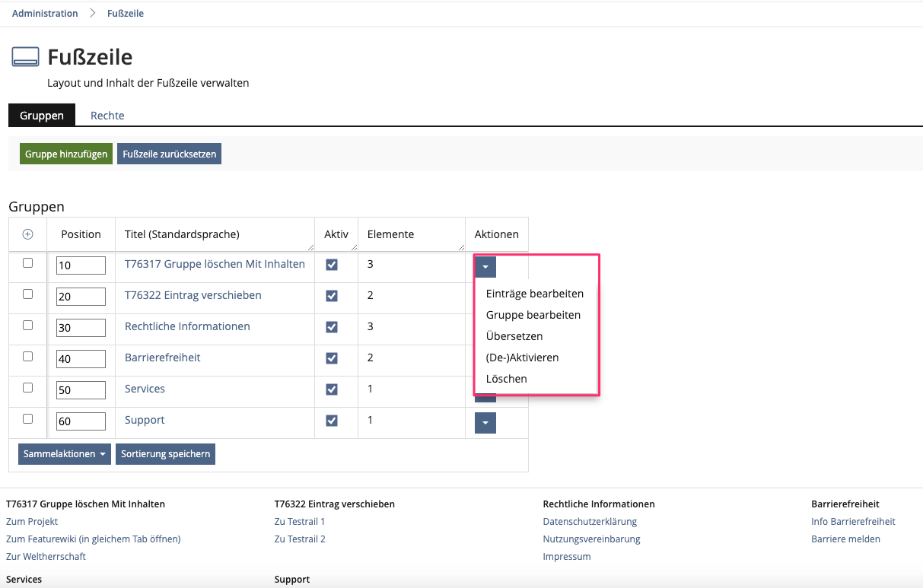Select Löschen in the actions menu
This screenshot has width=923, height=588.
click(x=506, y=379)
